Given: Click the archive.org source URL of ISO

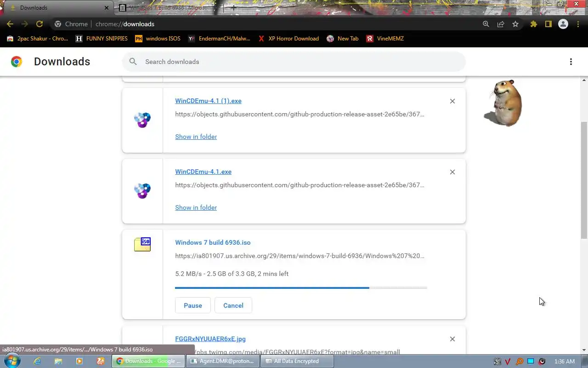Looking at the screenshot, I should pyautogui.click(x=300, y=256).
